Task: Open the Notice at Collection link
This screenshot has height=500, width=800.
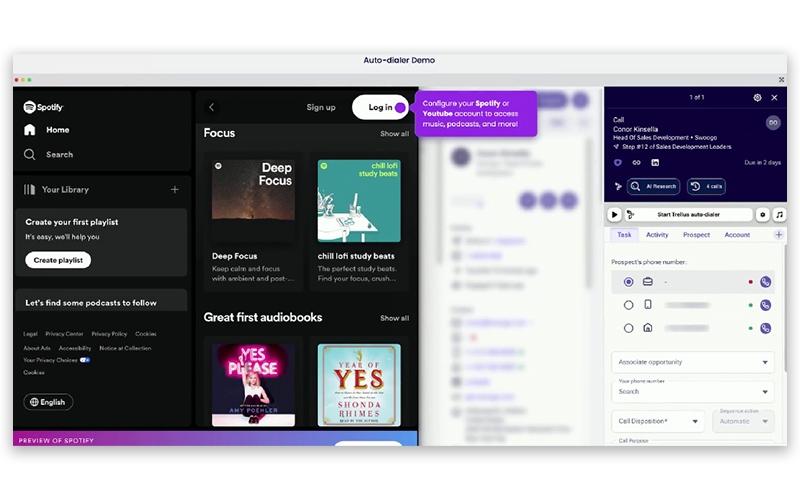Action: (125, 348)
